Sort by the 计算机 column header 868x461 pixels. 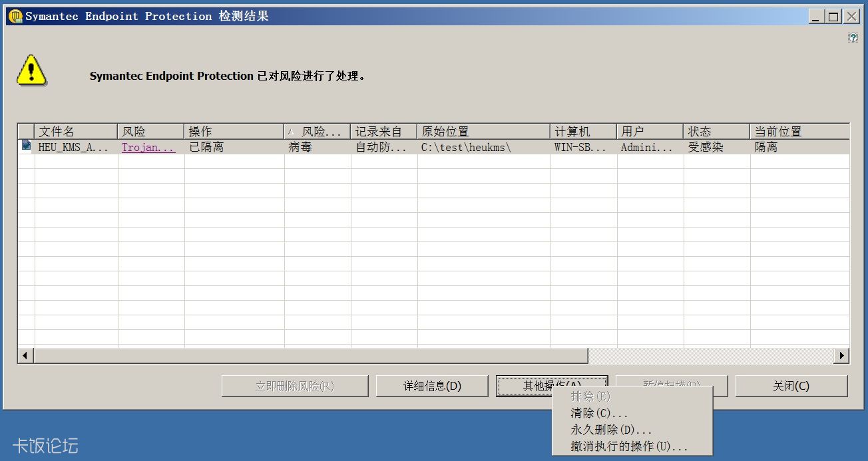(583, 131)
